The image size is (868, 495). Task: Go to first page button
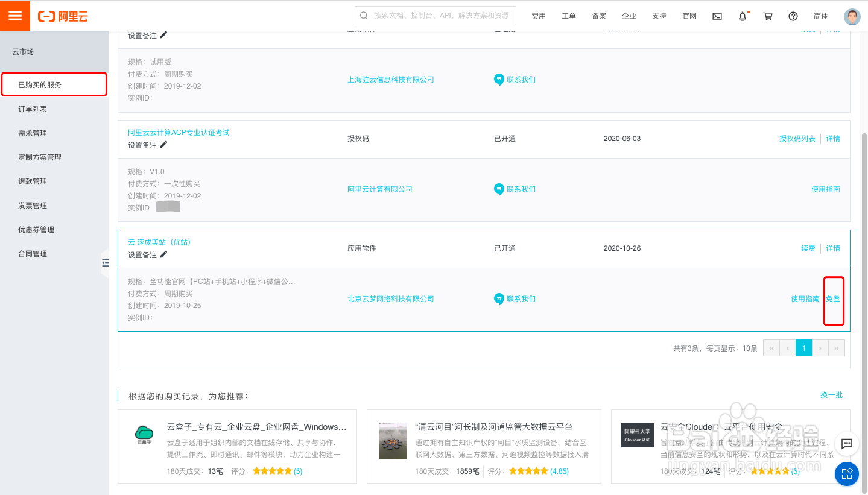coord(771,348)
